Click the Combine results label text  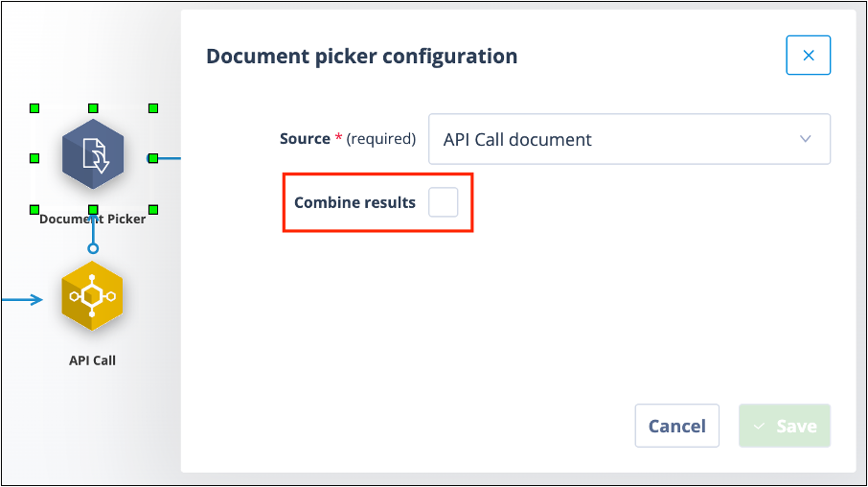[354, 203]
